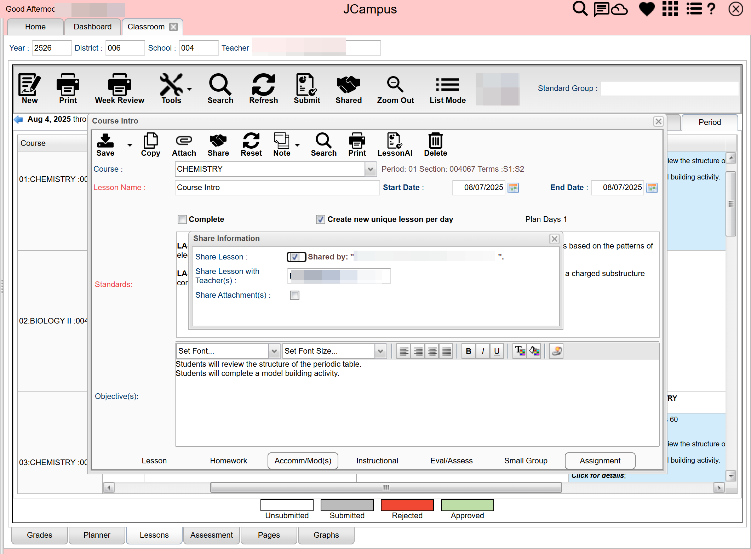Screen dimensions: 751x560
Task: Click the Accomm/Mod(s) button
Action: coord(303,461)
